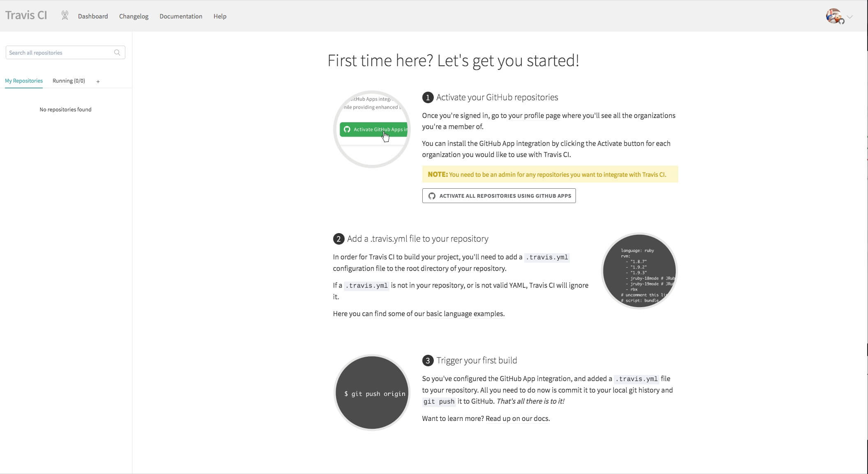Viewport: 868px width, 474px height.
Task: Open the basic language examples link
Action: (465, 314)
